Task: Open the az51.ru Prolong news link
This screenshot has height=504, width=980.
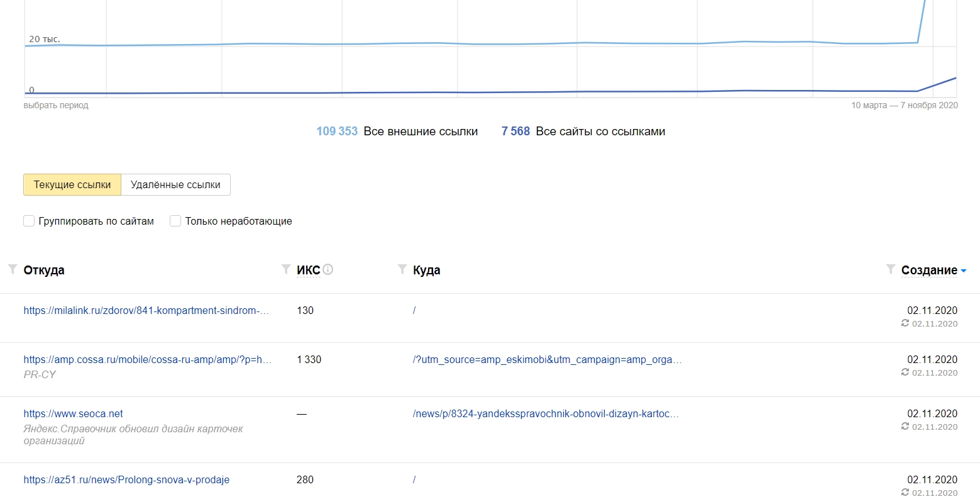Action: pyautogui.click(x=126, y=479)
